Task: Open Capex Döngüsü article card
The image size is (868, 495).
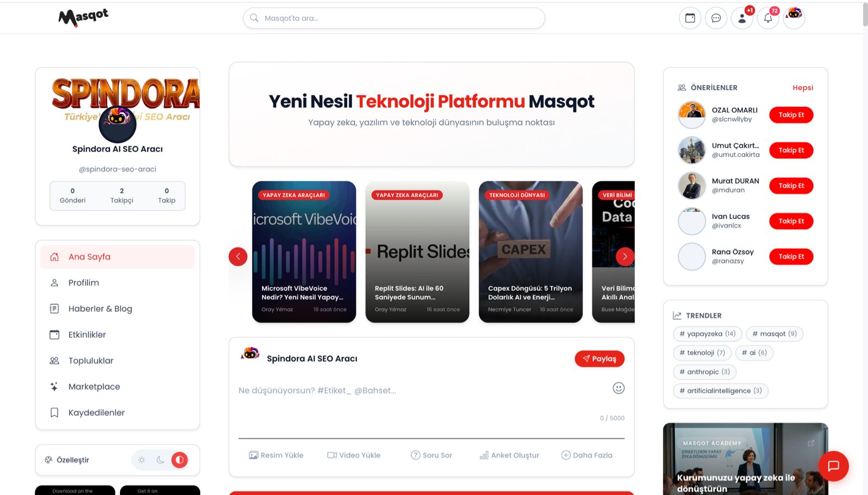Action: click(531, 252)
